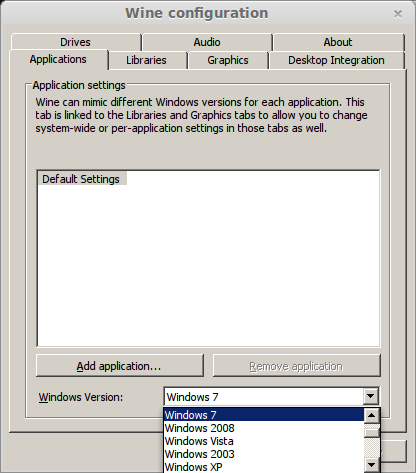Open the Audio tab
Screen dimensions: 416x473
pyautogui.click(x=207, y=42)
